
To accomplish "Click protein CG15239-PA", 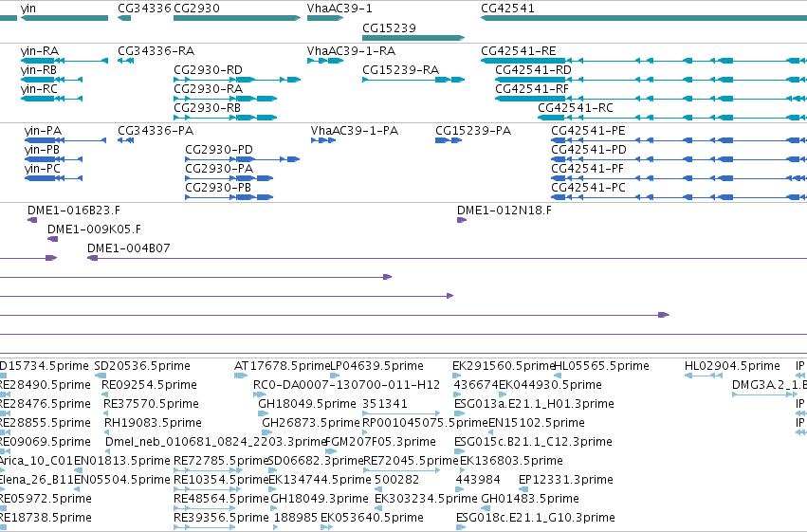I will click(473, 131).
